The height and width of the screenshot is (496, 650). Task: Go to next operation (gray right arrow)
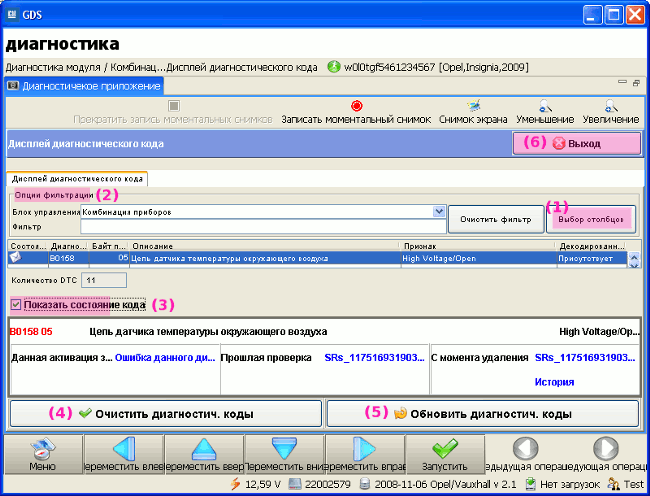pos(606,448)
